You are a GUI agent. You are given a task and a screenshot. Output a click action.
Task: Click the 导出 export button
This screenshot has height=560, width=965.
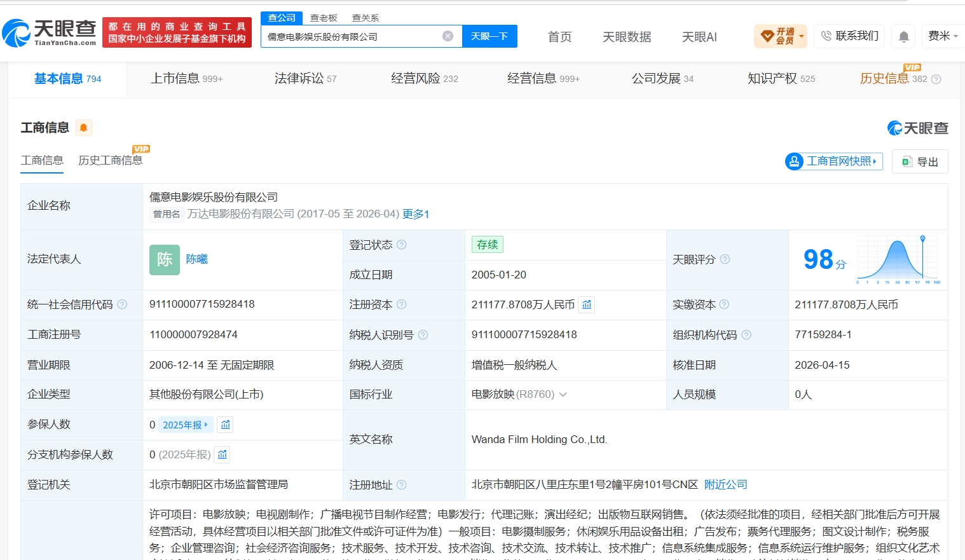[x=920, y=161]
